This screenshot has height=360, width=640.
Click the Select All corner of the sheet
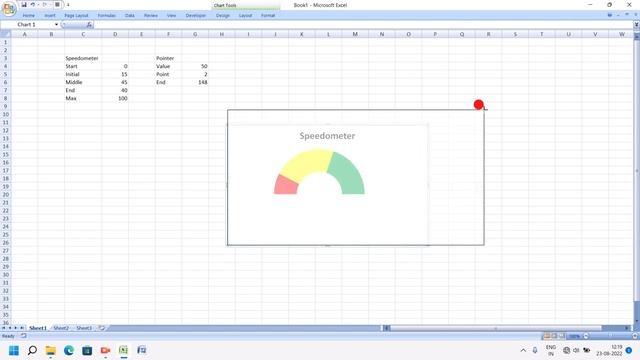click(5, 34)
